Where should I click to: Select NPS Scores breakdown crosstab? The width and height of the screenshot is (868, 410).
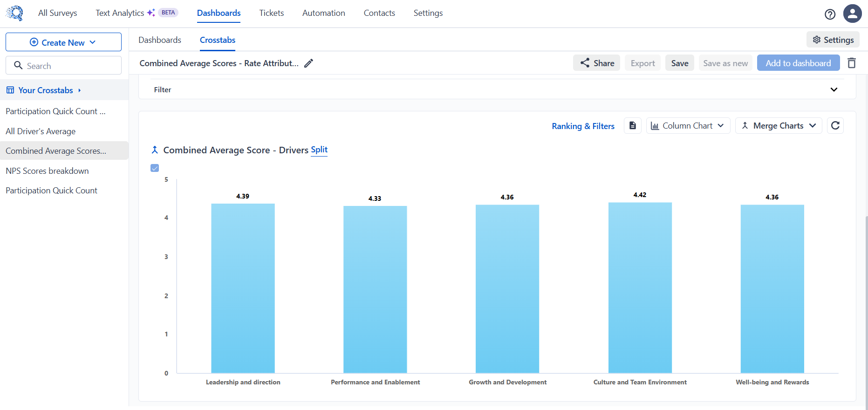point(47,171)
